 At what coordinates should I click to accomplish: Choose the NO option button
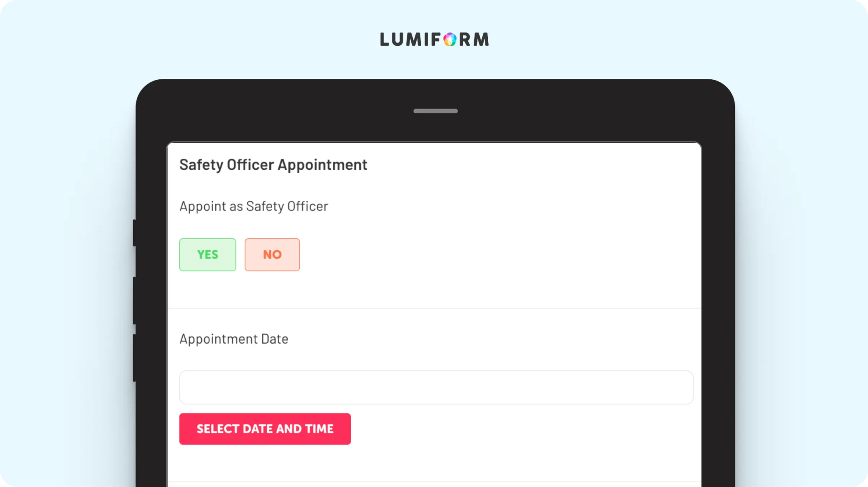pyautogui.click(x=272, y=255)
